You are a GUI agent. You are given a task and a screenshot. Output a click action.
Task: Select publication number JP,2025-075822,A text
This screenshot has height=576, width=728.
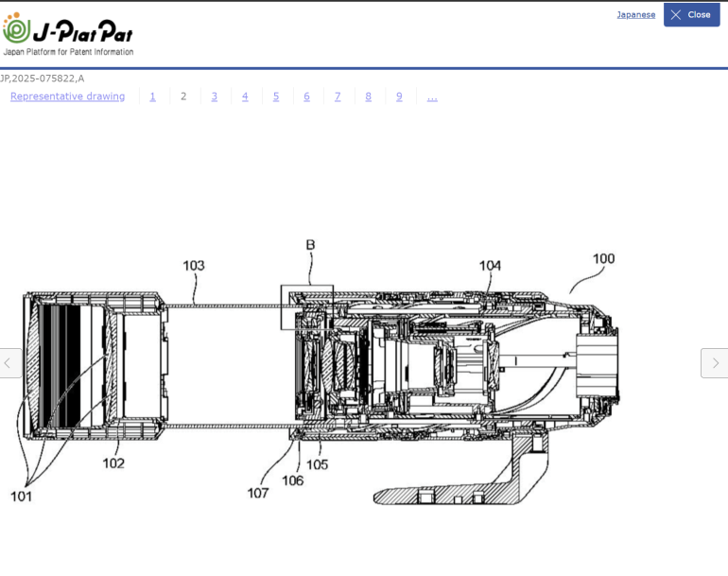(42, 79)
